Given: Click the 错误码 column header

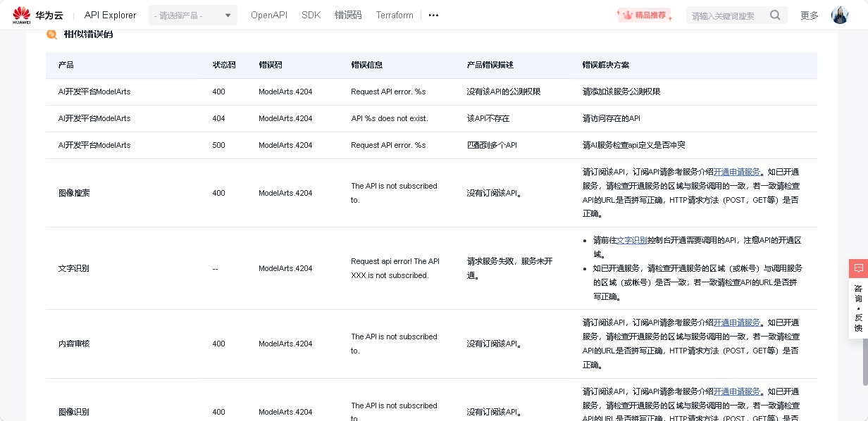Looking at the screenshot, I should point(271,65).
